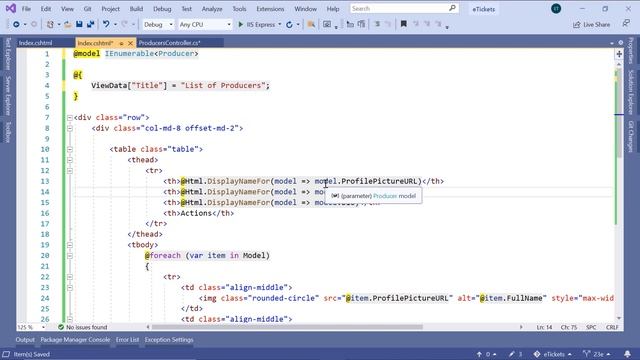Image resolution: width=640 pixels, height=360 pixels.
Task: Open the File menu
Action: 26,9
